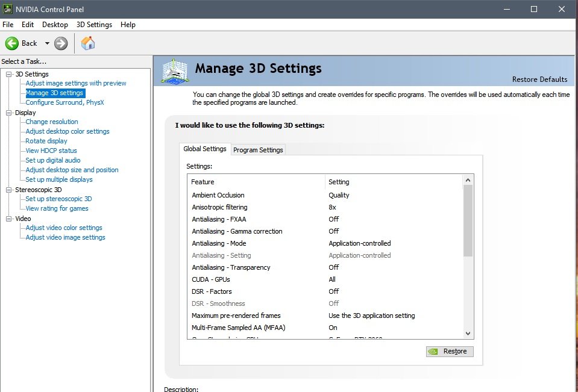Switch to the Global Settings tab
The image size is (578, 392).
tap(205, 149)
